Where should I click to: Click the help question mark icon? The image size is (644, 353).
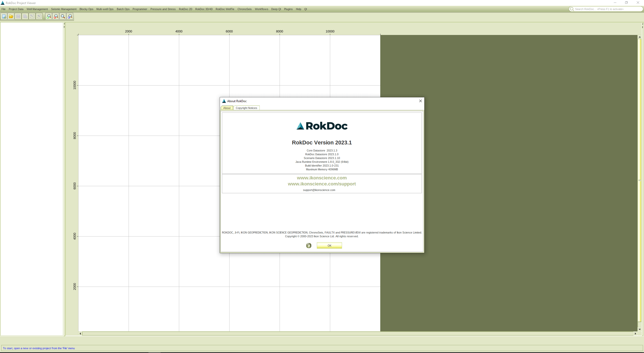coord(309,246)
